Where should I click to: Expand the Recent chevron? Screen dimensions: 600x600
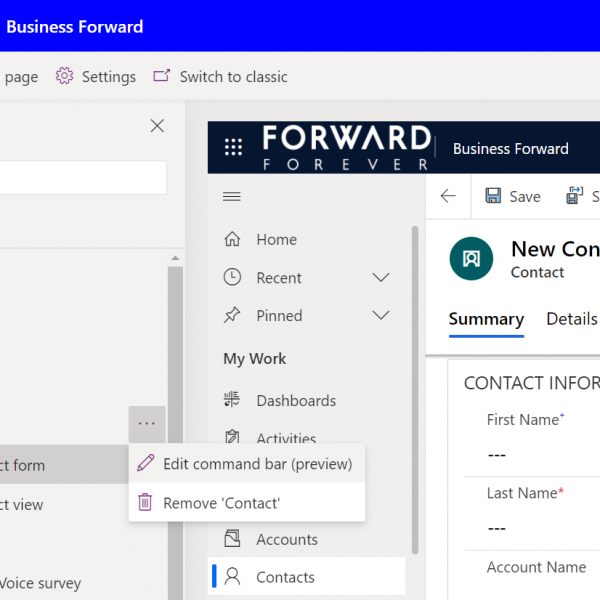click(380, 278)
